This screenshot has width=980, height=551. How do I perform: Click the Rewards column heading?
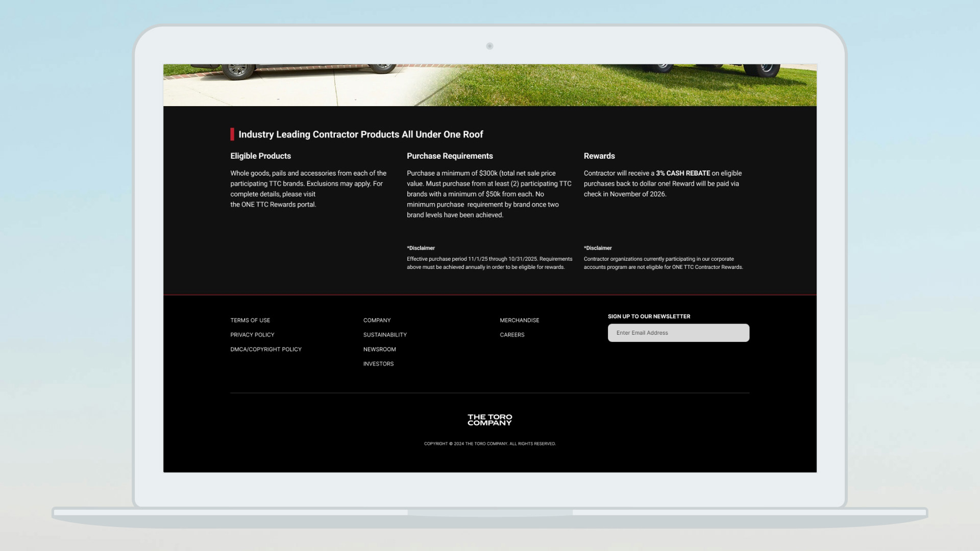pos(599,156)
